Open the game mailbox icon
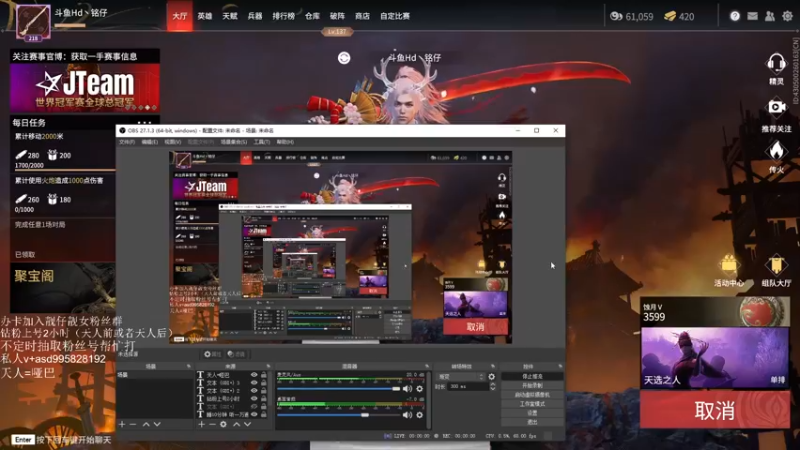The image size is (800, 450). [x=752, y=16]
